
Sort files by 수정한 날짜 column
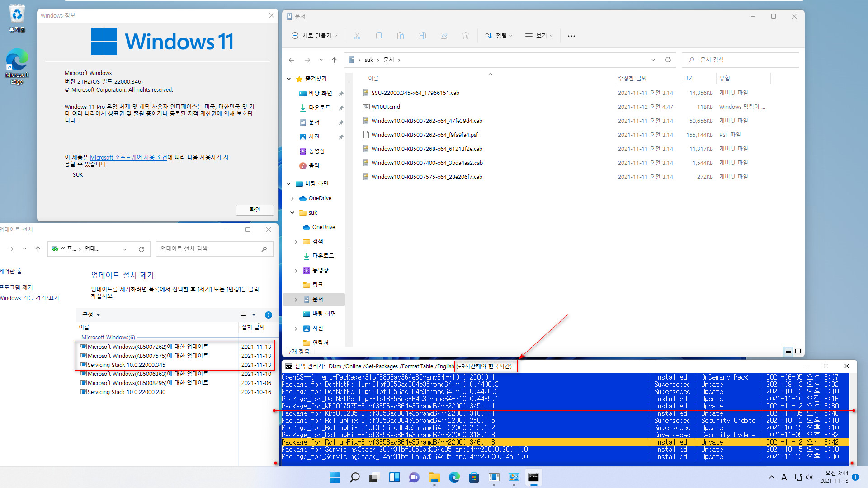632,78
